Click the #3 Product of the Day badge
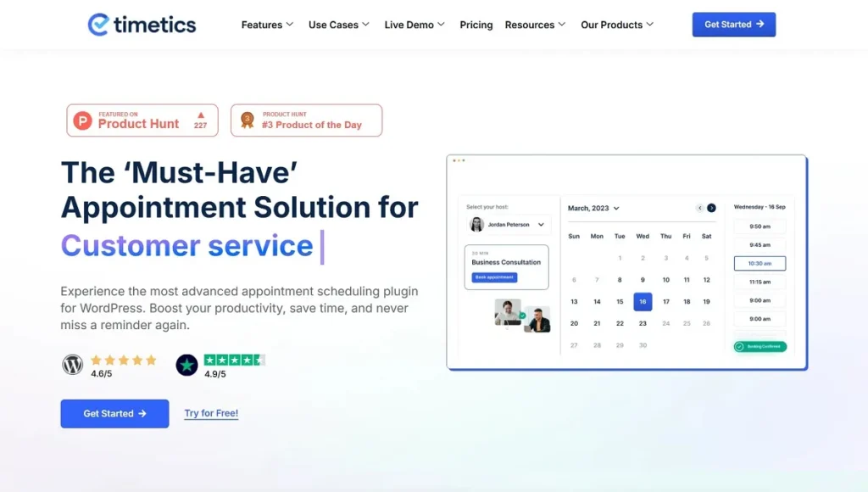 [306, 120]
